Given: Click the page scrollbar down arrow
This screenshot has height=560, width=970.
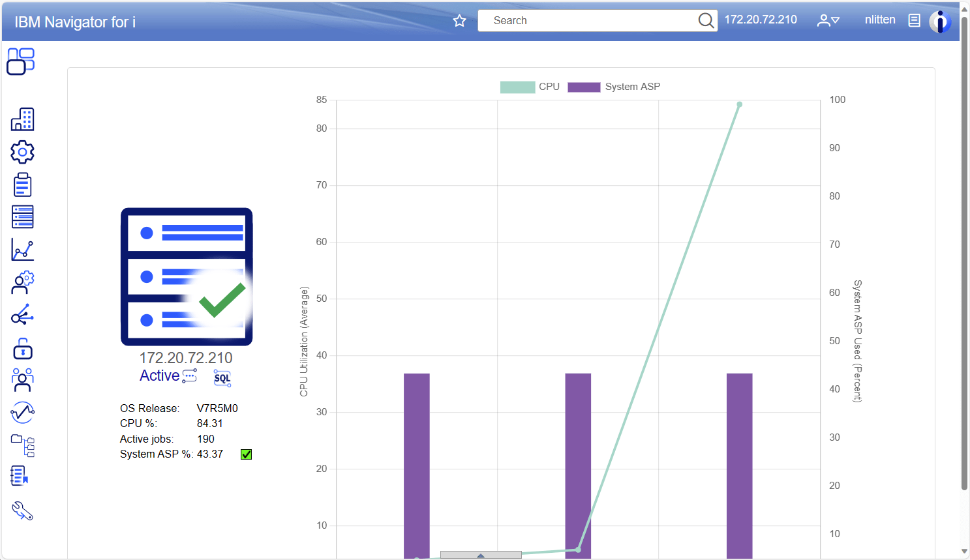Looking at the screenshot, I should (x=964, y=552).
